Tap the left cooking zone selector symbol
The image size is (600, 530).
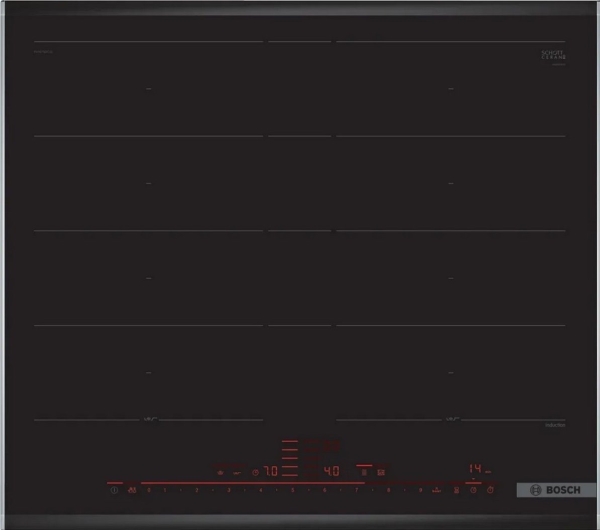click(364, 473)
